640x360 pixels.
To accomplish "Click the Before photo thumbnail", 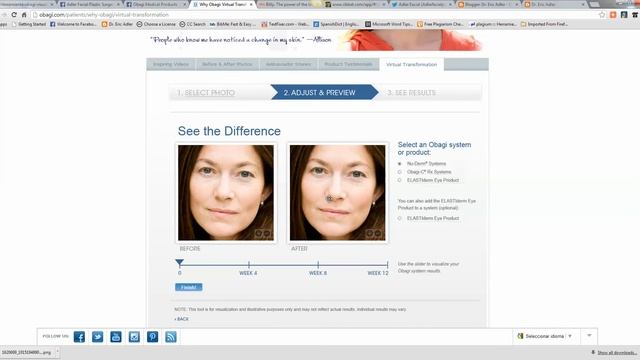I will [x=226, y=192].
